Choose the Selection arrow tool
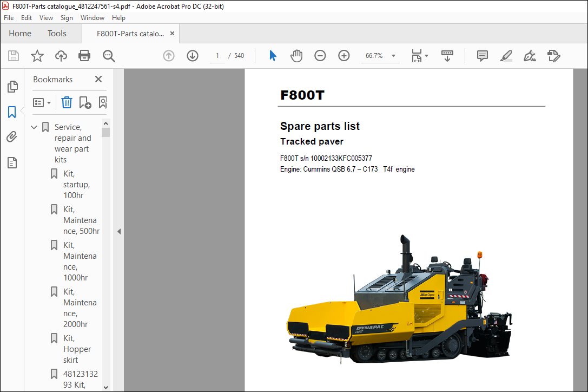 pyautogui.click(x=273, y=56)
